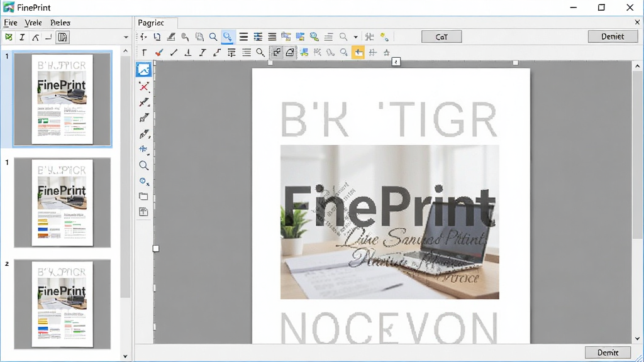Image resolution: width=644 pixels, height=362 pixels.
Task: Click the CaT button
Action: point(441,37)
